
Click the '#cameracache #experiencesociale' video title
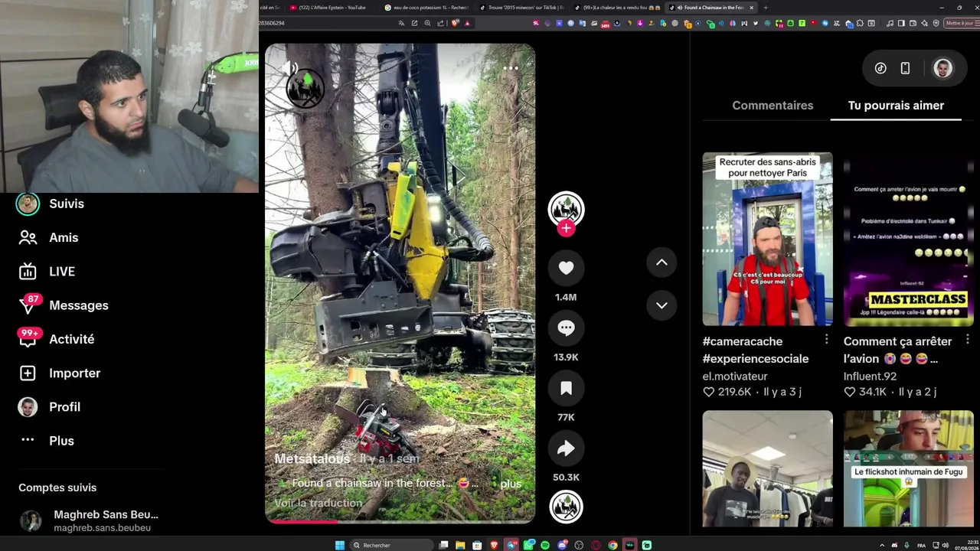(756, 350)
